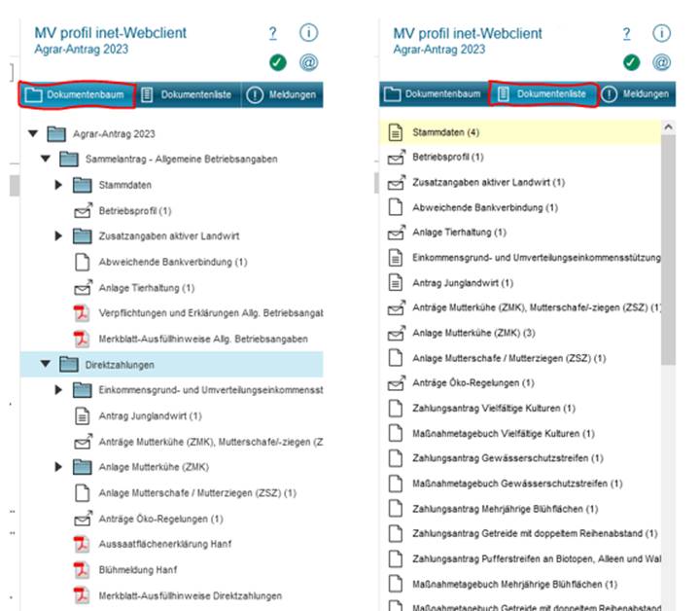Expand Anlage Mutterkühe (ZMK) tree folder
Viewport: 700px width, 611px height.
coord(57,467)
